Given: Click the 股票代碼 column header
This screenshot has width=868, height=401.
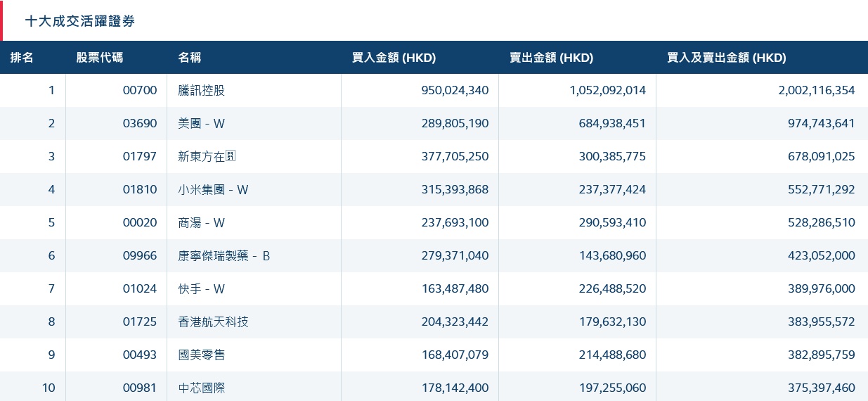Looking at the screenshot, I should click(99, 58).
